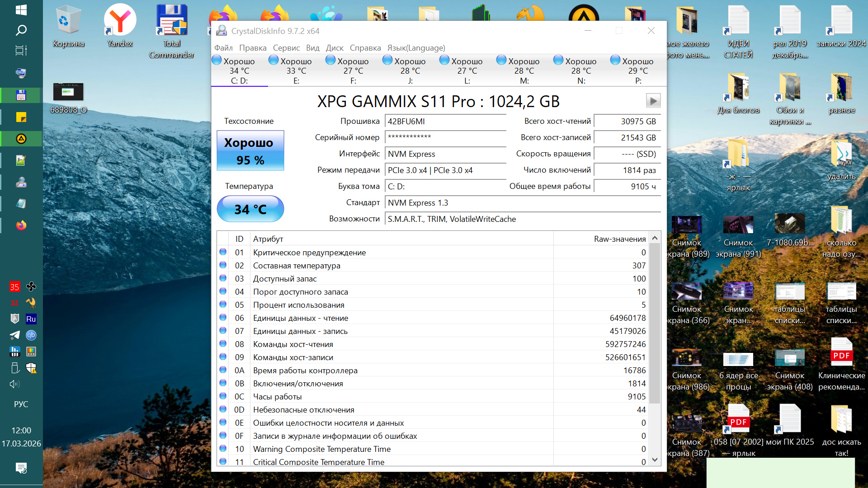Screen dimensions: 868x488
Task: Click Firefox icon in the taskbar
Action: 21,225
